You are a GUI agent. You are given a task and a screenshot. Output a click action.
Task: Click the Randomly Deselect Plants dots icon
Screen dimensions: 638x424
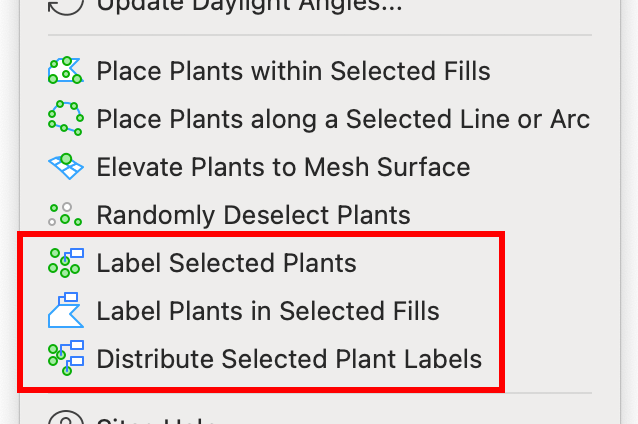coord(65,214)
